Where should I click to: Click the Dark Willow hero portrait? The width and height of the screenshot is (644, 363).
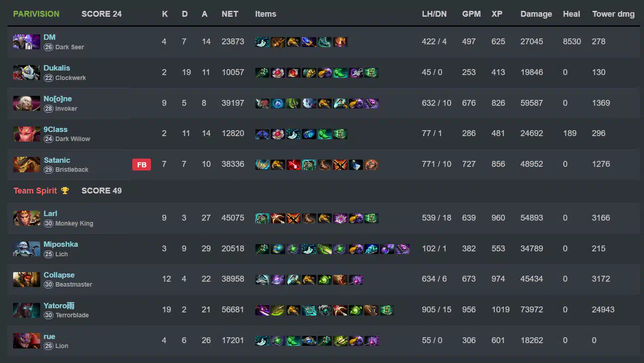click(27, 134)
